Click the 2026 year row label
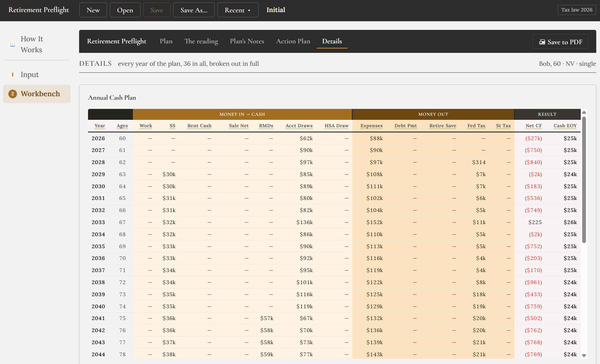 coord(98,138)
